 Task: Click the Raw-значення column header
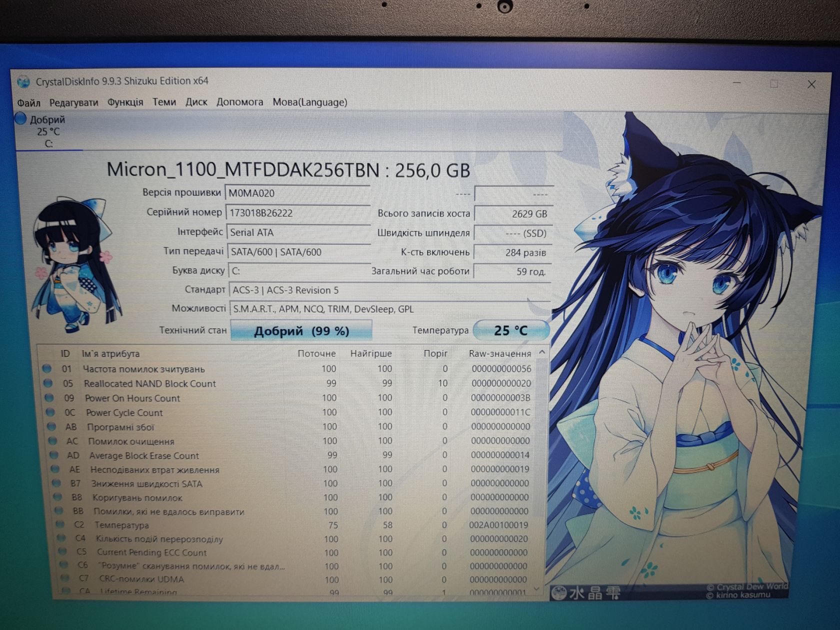(499, 354)
